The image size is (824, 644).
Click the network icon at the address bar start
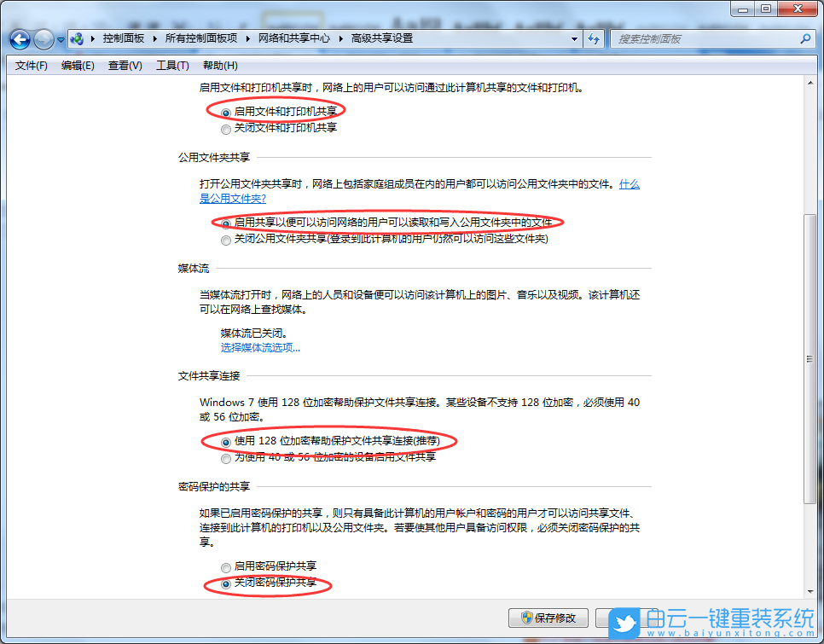click(77, 39)
